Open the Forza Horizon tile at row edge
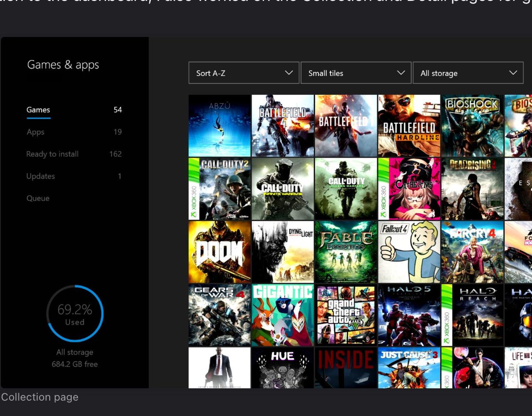 pyautogui.click(x=518, y=252)
